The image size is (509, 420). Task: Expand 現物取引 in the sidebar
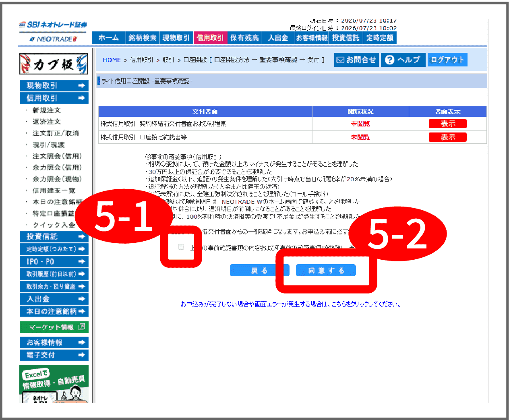tap(54, 85)
